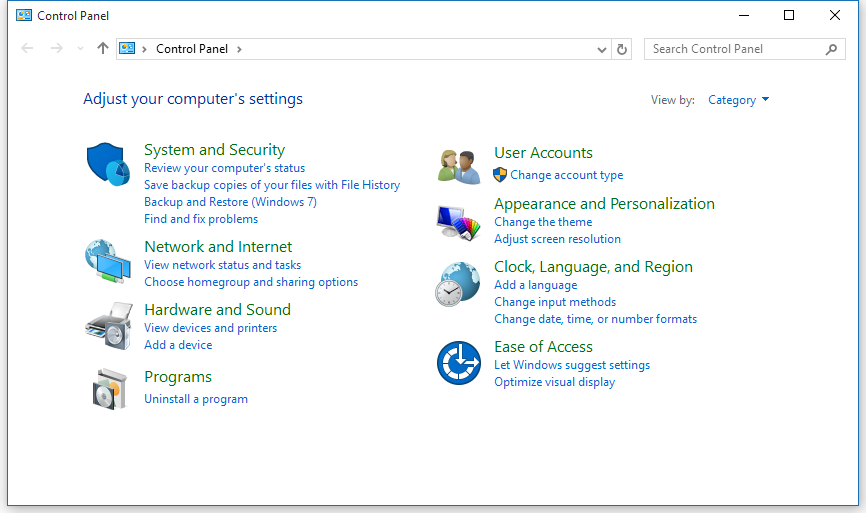Viewport: 866px width, 513px height.
Task: Open Change account type link
Action: click(566, 175)
